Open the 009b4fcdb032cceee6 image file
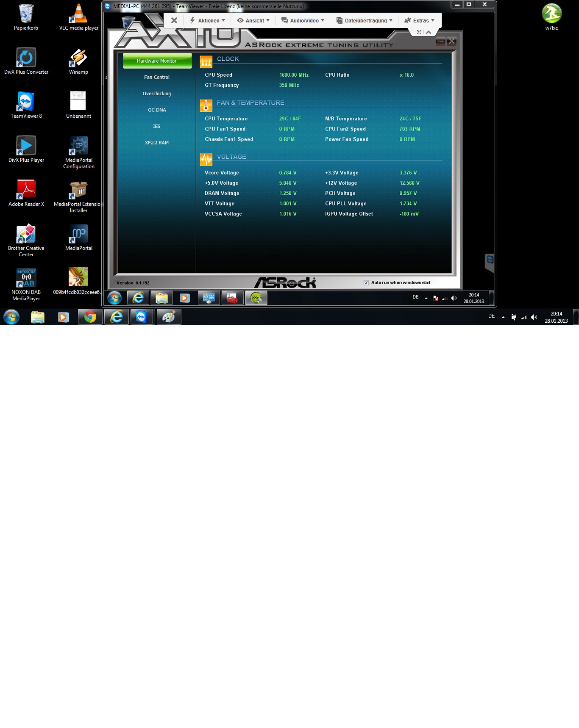Image resolution: width=579 pixels, height=728 pixels. pyautogui.click(x=78, y=281)
